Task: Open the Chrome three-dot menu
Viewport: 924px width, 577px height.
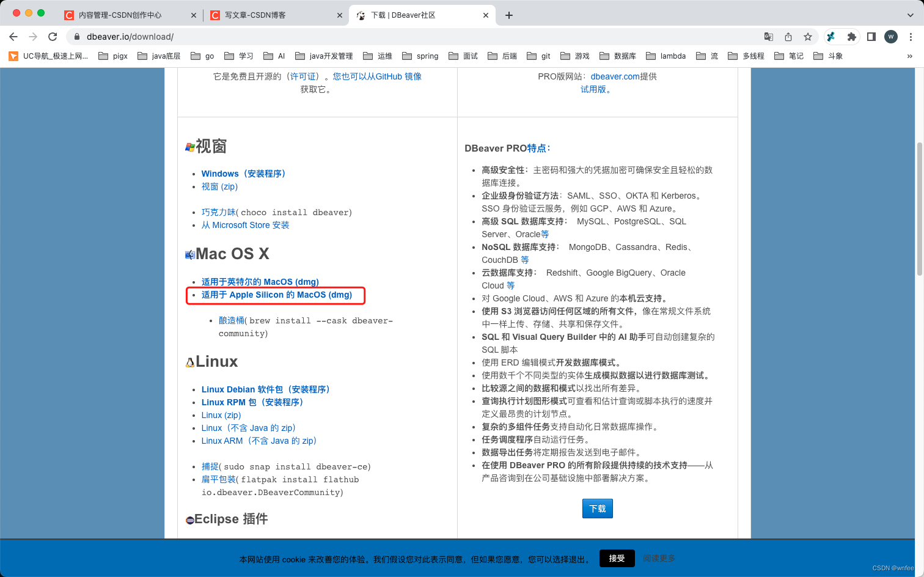Action: (x=911, y=37)
